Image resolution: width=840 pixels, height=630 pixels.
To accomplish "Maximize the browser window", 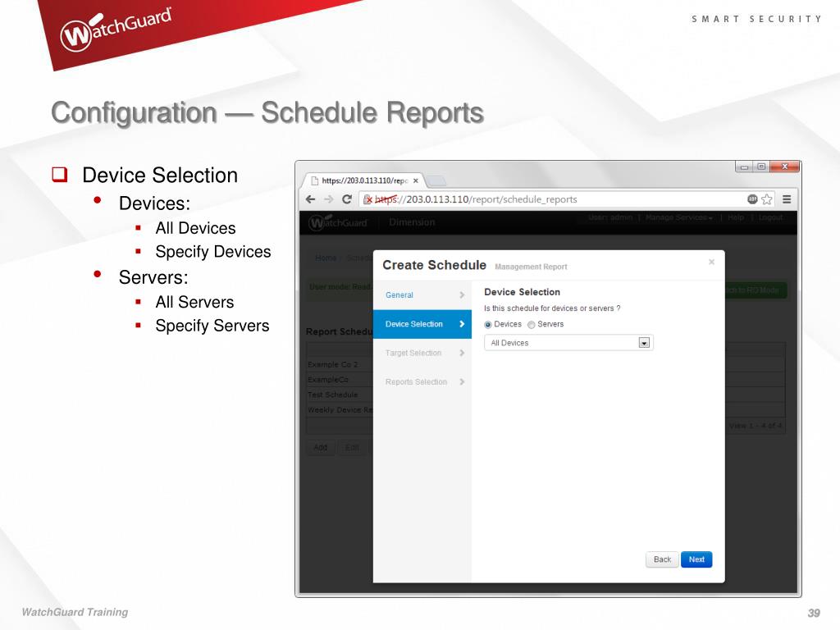I will [760, 167].
